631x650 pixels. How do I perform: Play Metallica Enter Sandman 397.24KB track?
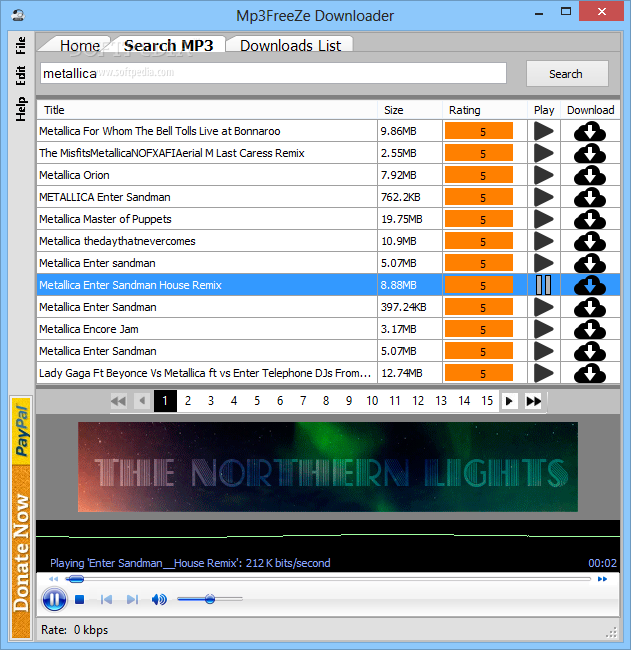tap(544, 307)
